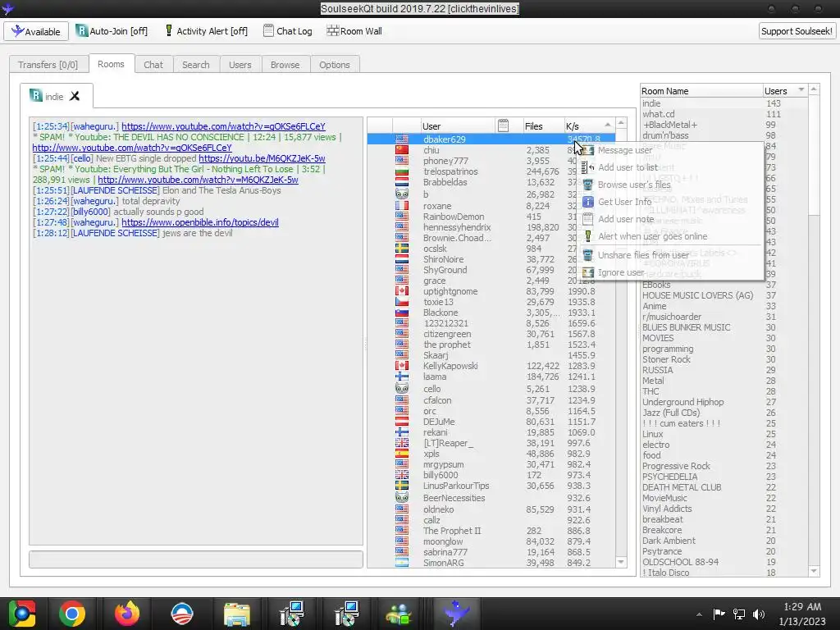Show hidden tray icons arrow
Screen dimensions: 840x630
coord(699,614)
